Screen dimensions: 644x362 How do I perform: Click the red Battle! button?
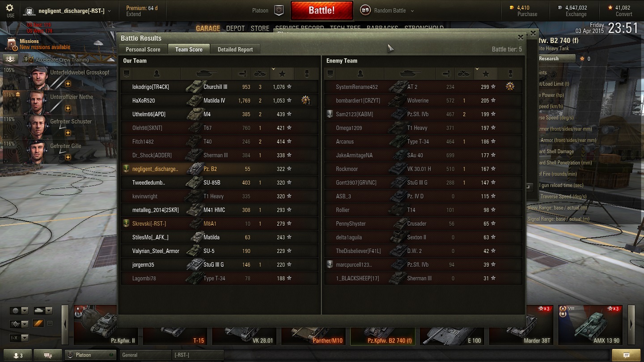(322, 10)
